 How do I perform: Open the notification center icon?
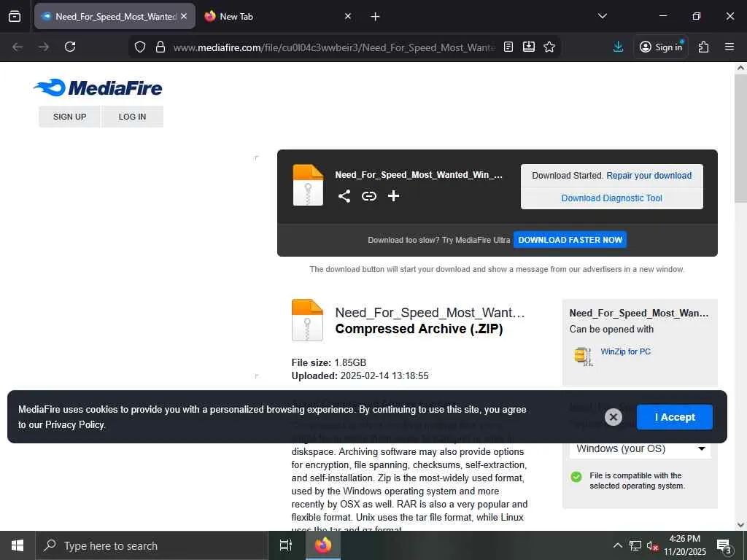724,546
